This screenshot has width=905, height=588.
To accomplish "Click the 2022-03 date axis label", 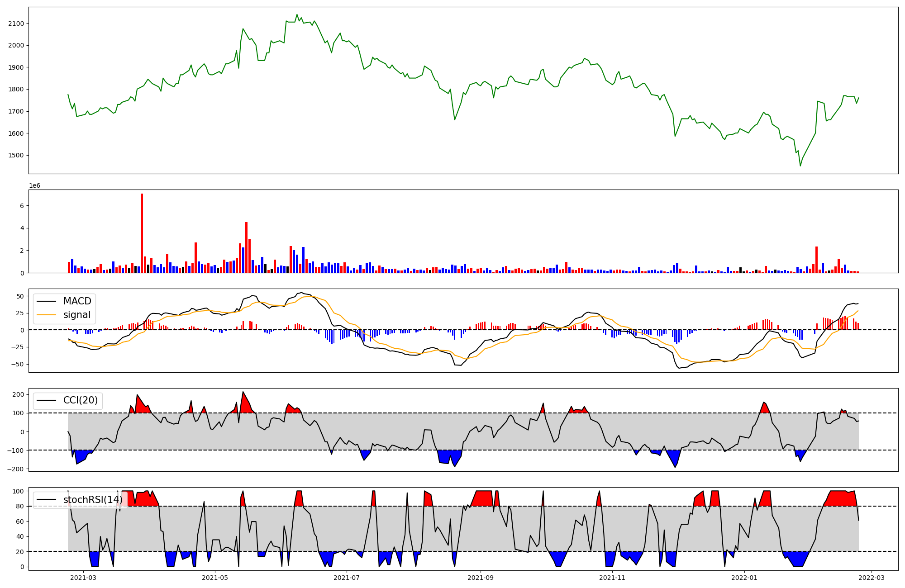I will pyautogui.click(x=872, y=577).
